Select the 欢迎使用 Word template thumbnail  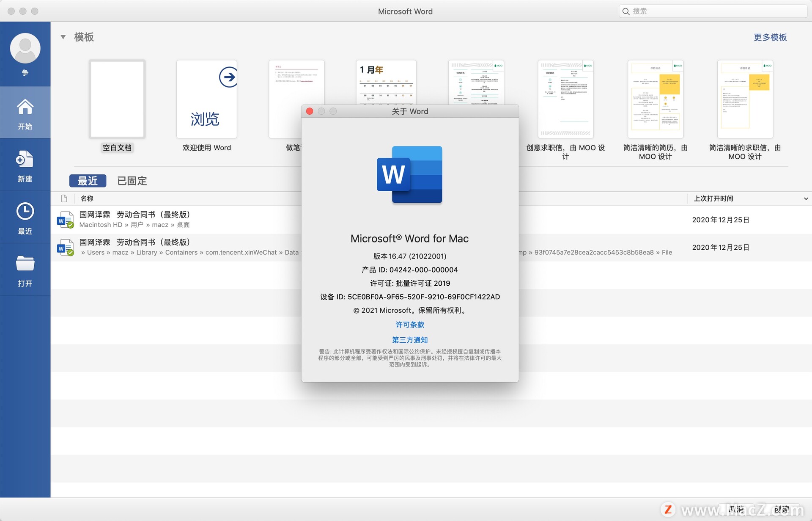[x=207, y=99]
